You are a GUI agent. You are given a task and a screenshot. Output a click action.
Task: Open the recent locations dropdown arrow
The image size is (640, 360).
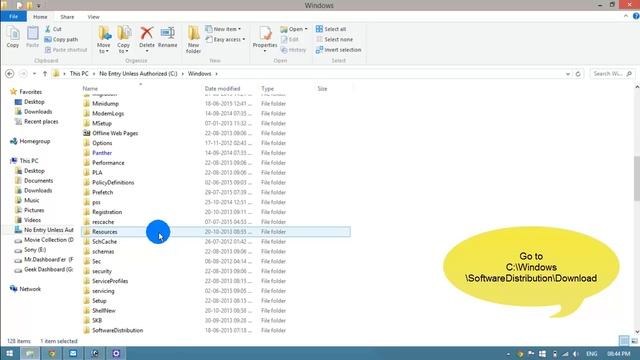click(x=34, y=74)
